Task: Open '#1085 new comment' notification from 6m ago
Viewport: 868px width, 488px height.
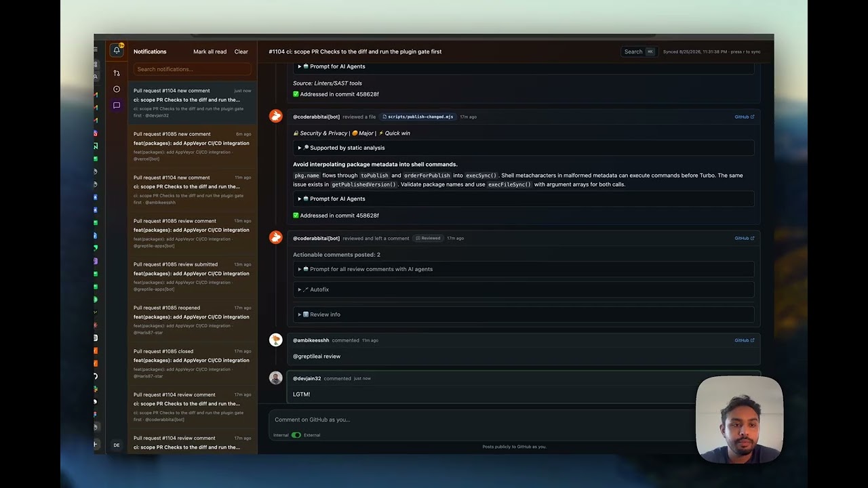Action: click(193, 146)
